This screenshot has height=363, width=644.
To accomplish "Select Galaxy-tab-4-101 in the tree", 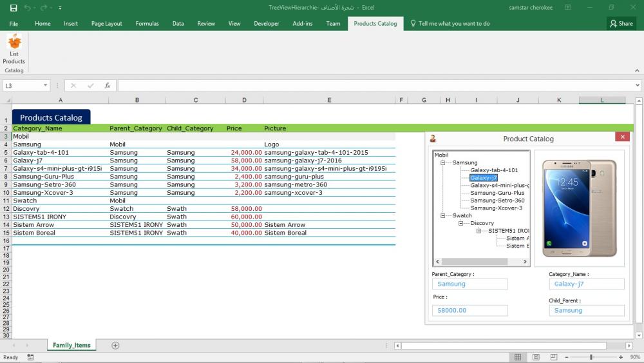I will click(x=494, y=170).
